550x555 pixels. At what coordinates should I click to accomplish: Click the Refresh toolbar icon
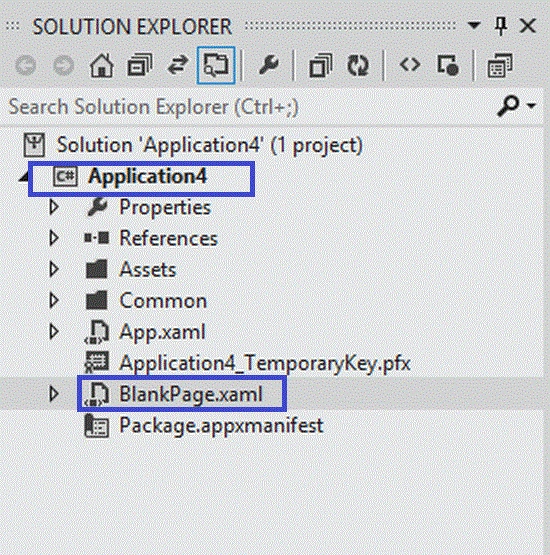[358, 65]
